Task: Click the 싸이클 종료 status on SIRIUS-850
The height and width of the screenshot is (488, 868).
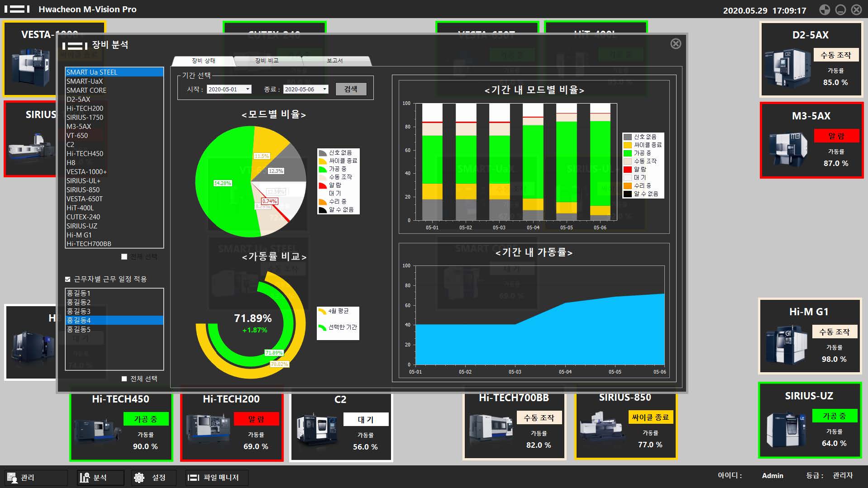Action: (x=650, y=417)
